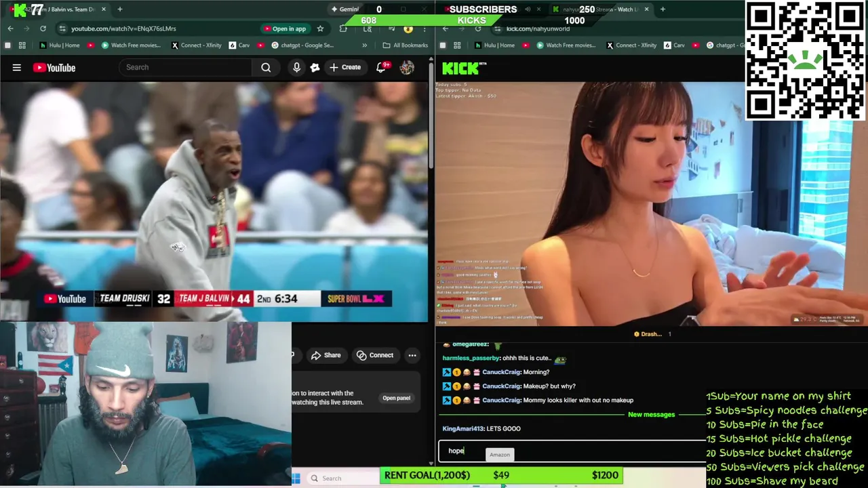The height and width of the screenshot is (488, 868).
Task: Open the YouTube Ask AI sparkle icon
Action: (315, 67)
